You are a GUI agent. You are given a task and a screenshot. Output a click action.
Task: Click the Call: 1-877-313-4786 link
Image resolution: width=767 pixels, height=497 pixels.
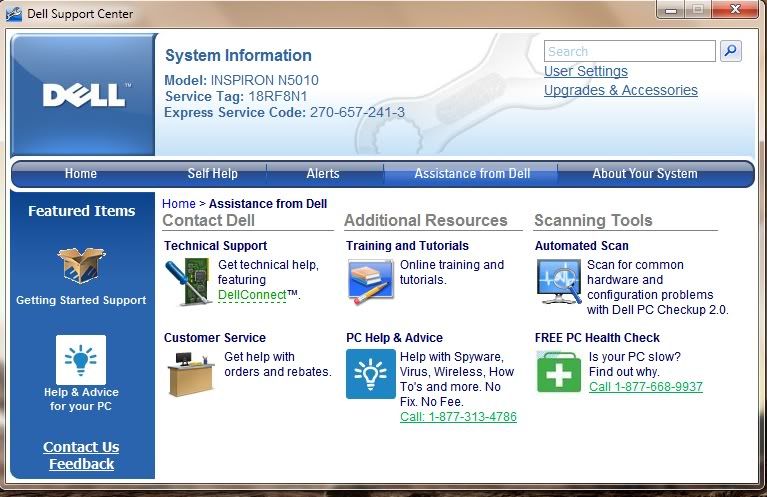pyautogui.click(x=458, y=417)
